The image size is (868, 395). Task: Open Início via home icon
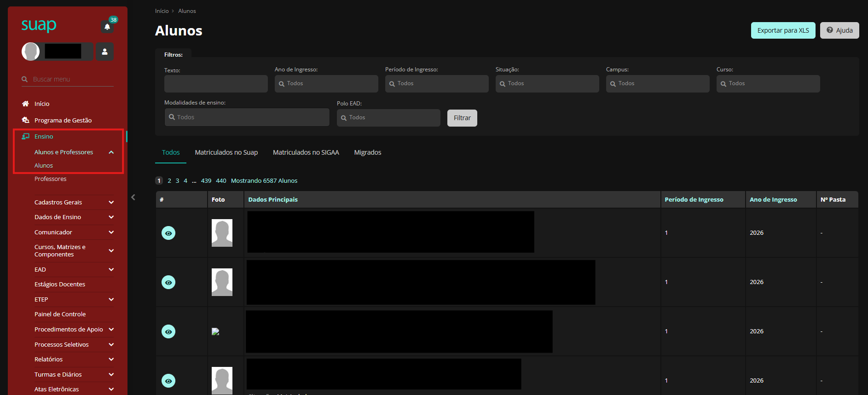26,104
